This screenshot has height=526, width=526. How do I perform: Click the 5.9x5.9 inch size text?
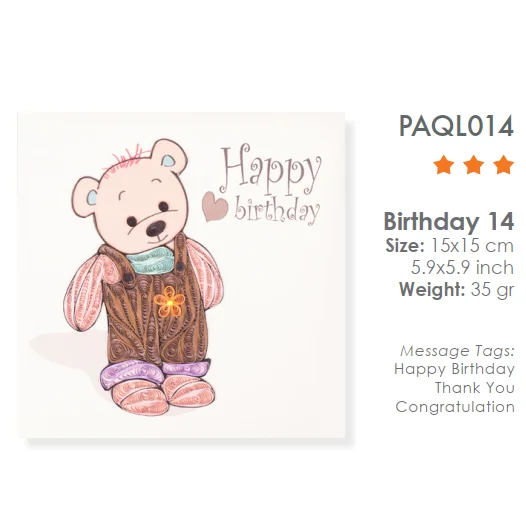point(463,268)
